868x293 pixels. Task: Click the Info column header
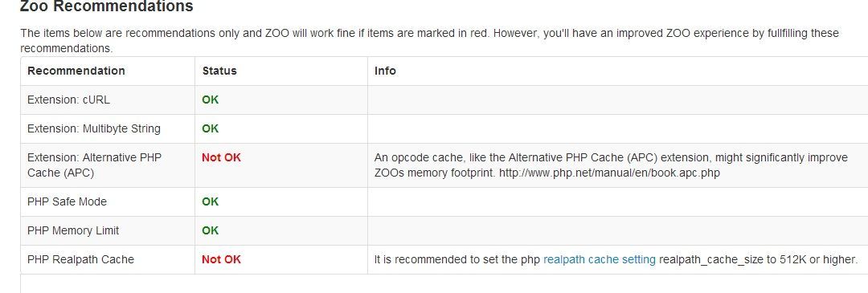(x=385, y=71)
